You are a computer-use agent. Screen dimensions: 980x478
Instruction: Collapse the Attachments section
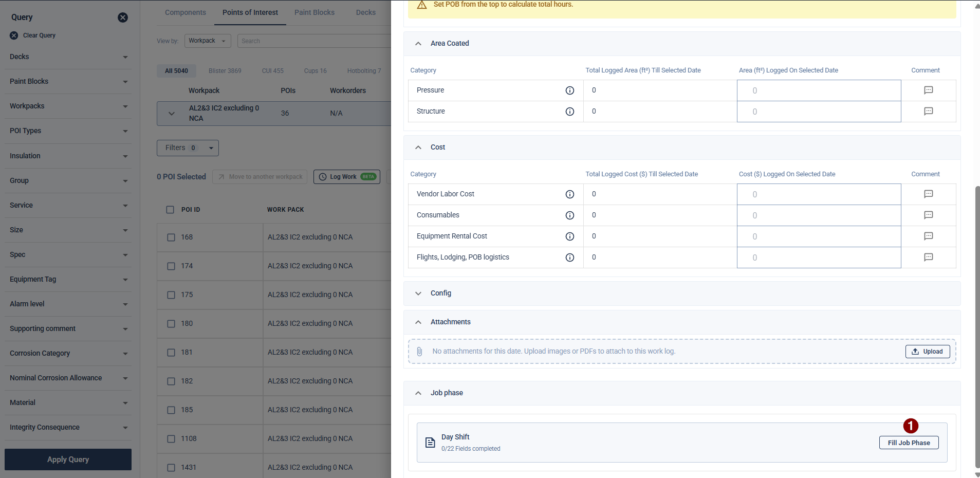pos(418,322)
